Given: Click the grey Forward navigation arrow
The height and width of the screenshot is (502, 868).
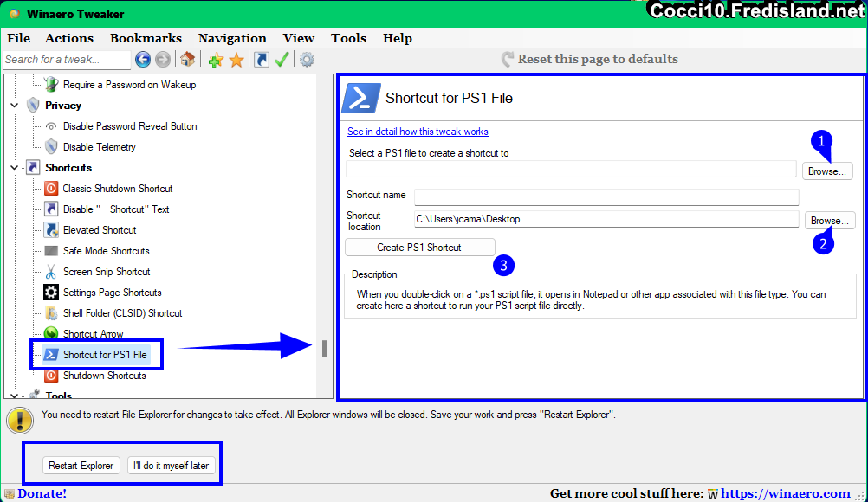Looking at the screenshot, I should pyautogui.click(x=163, y=59).
